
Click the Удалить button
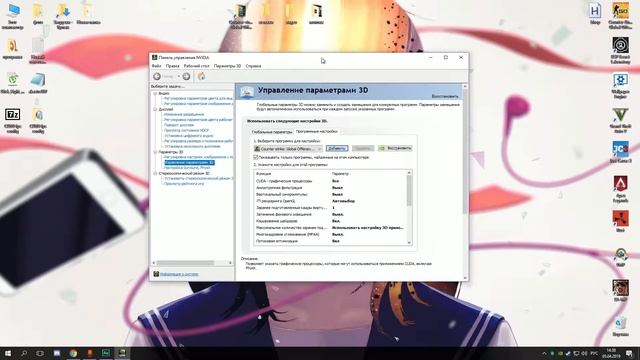coord(362,148)
